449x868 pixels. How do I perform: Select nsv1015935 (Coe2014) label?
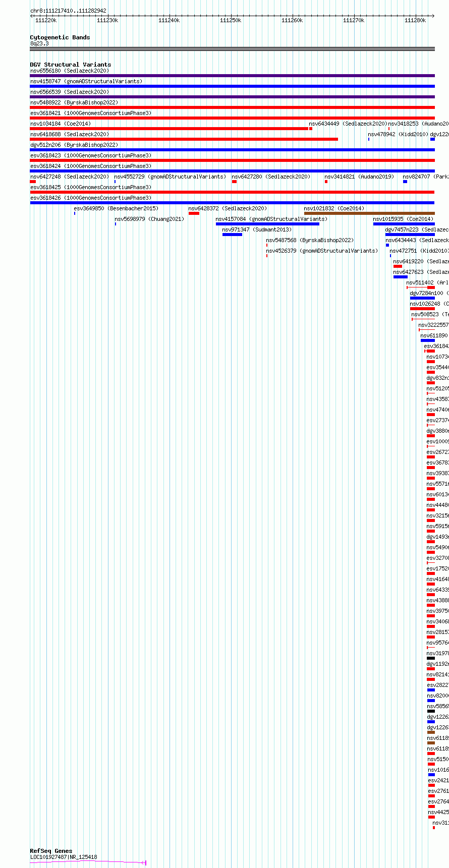click(x=403, y=219)
